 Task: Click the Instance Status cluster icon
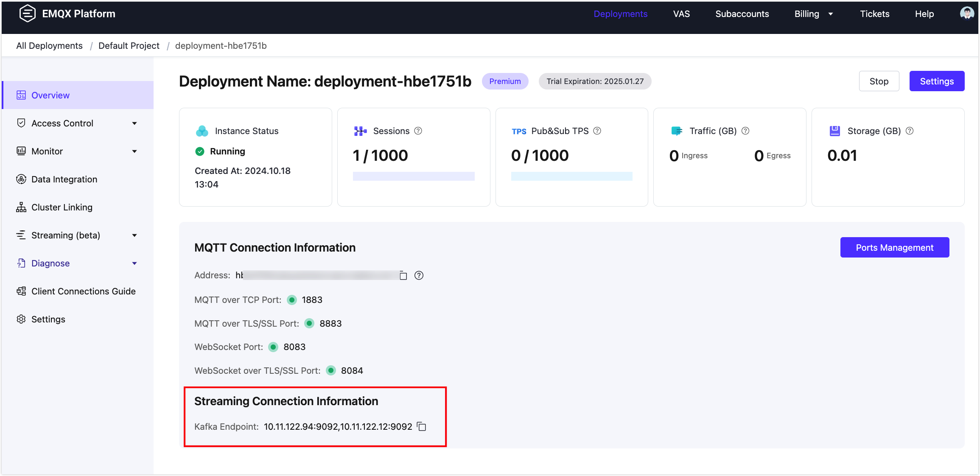pyautogui.click(x=202, y=131)
